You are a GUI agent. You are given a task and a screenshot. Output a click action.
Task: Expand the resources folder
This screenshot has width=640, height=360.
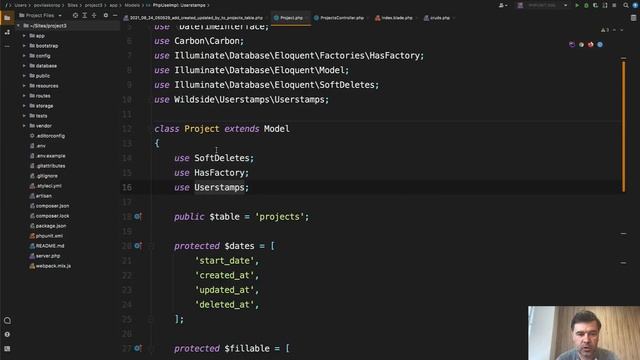24,86
